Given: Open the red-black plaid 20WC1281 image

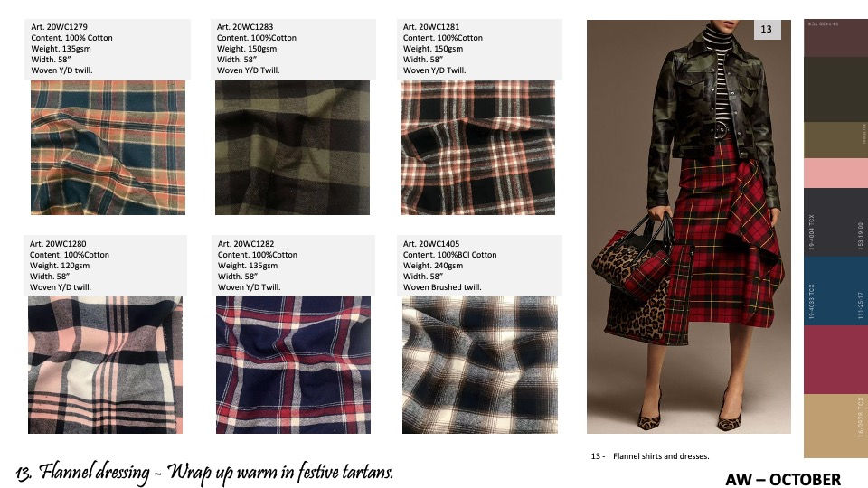Looking at the screenshot, I should (x=477, y=147).
